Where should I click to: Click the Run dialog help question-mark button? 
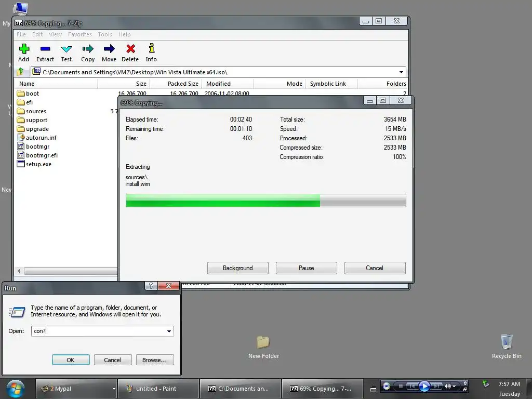click(151, 286)
